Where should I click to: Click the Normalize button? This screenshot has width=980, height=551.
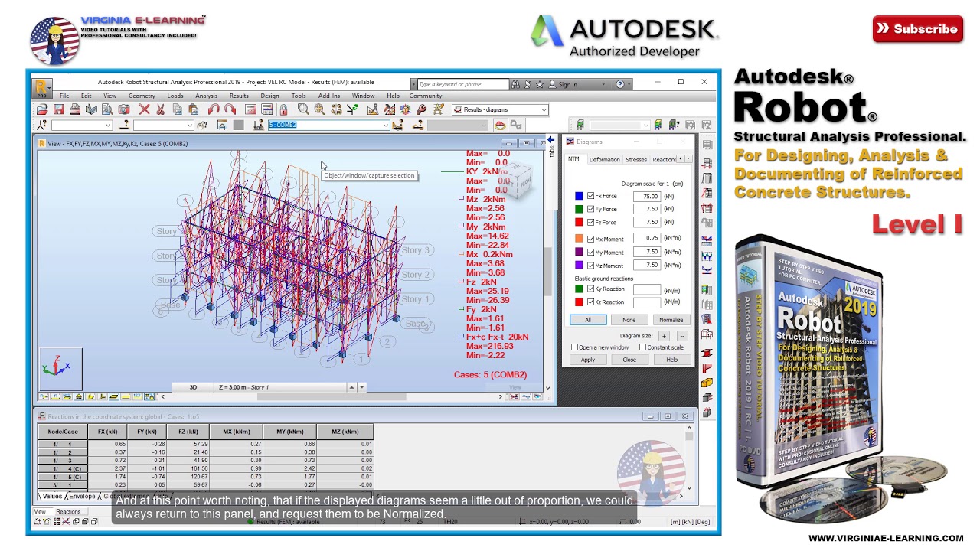671,320
